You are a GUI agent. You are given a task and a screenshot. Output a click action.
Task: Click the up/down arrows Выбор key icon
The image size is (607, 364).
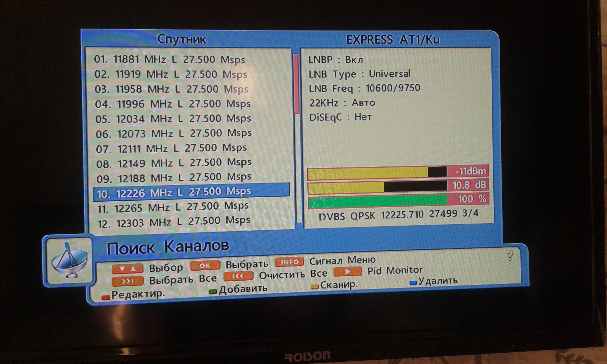[x=127, y=268]
